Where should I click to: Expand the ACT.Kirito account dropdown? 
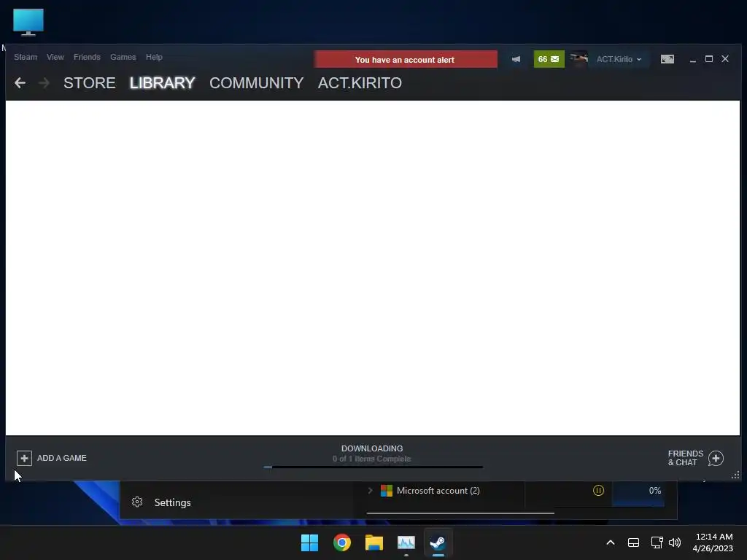click(x=619, y=59)
